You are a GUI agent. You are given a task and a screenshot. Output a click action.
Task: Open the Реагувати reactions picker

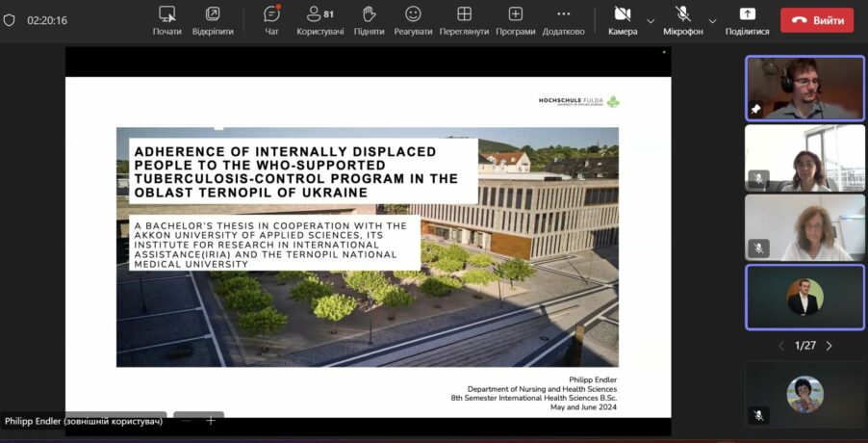[413, 19]
